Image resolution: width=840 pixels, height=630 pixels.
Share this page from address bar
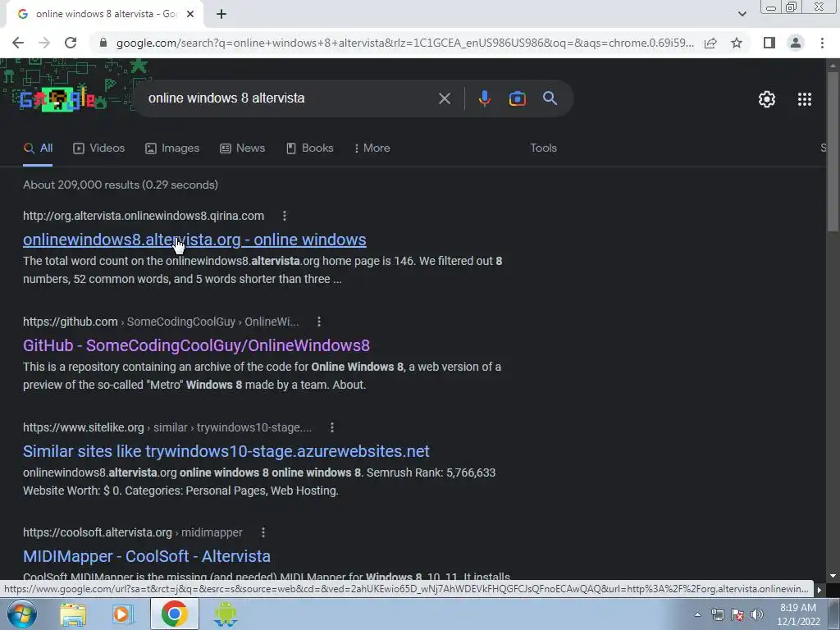coord(710,43)
